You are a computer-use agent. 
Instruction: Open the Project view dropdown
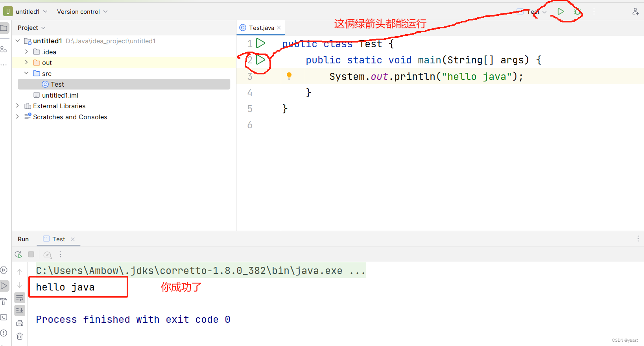tap(31, 28)
